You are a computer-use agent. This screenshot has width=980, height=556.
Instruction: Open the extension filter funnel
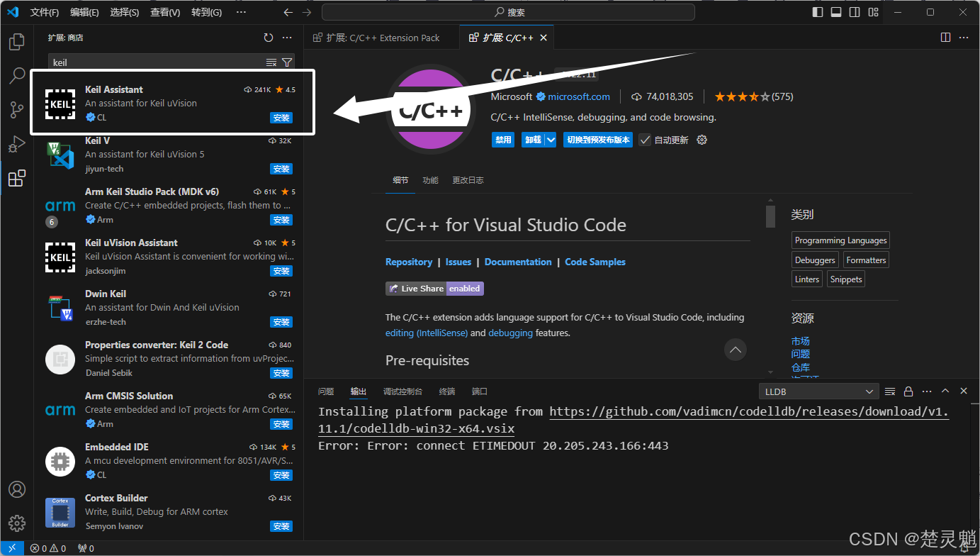[286, 62]
